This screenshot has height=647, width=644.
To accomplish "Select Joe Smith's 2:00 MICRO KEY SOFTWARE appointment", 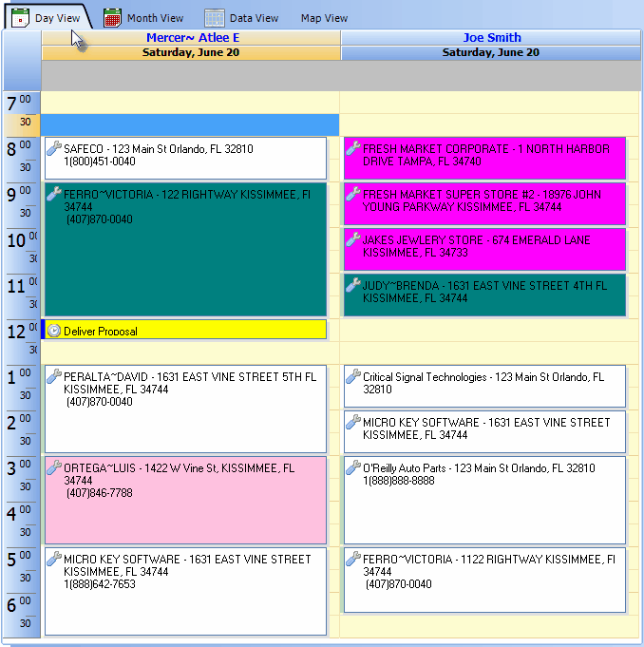I will click(484, 431).
